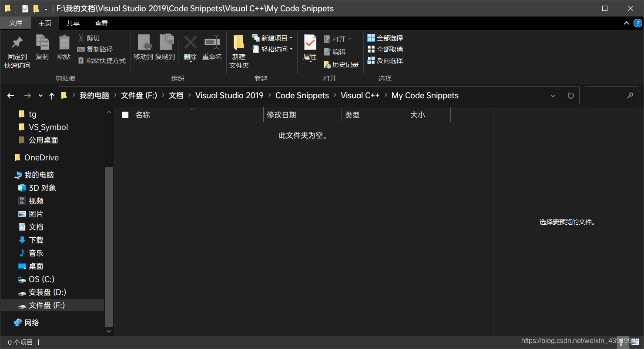Screen dimensions: 644x349
Task: Click the 删除 X icon
Action: [191, 42]
